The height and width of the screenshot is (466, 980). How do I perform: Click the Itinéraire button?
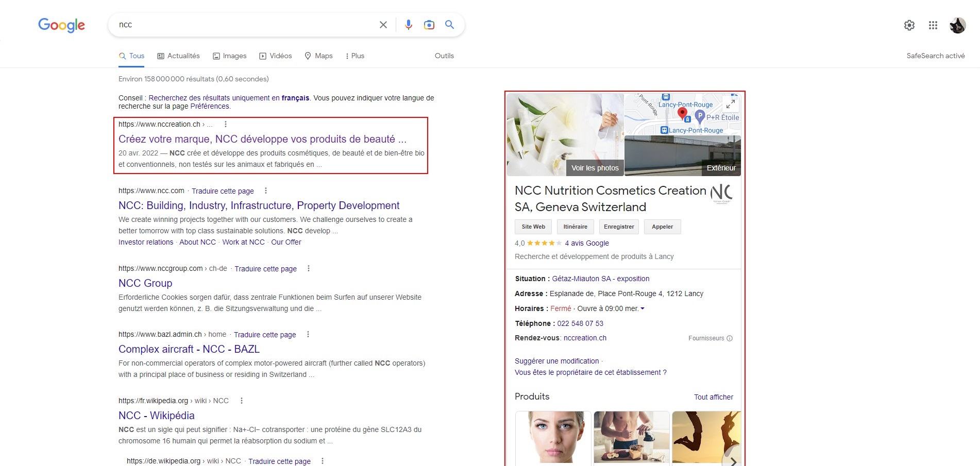click(575, 227)
